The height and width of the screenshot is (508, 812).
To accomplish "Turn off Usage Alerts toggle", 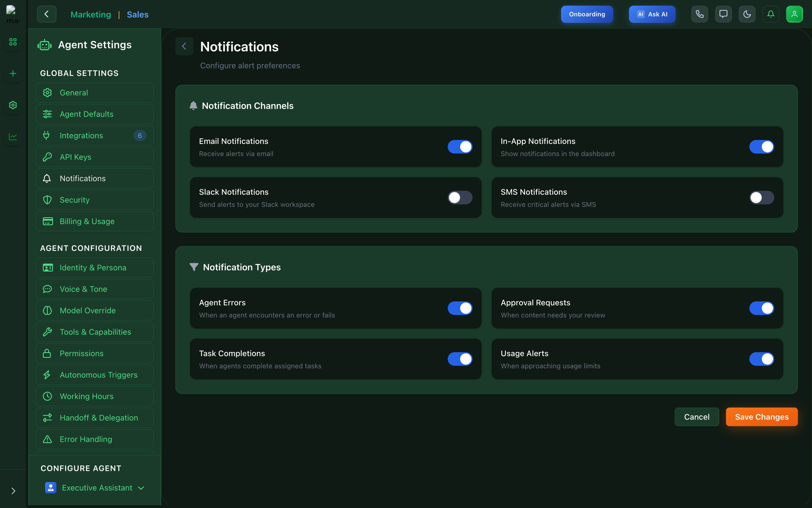I will pos(761,359).
